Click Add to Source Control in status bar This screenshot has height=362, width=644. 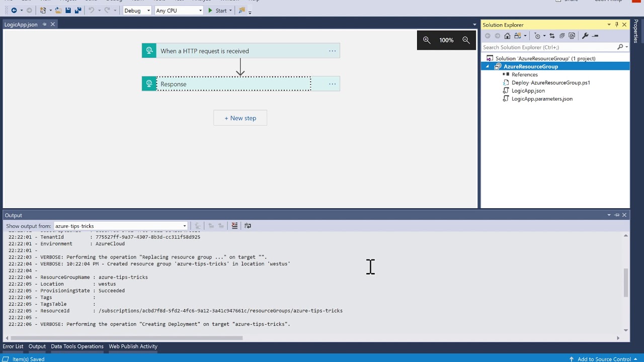click(604, 359)
